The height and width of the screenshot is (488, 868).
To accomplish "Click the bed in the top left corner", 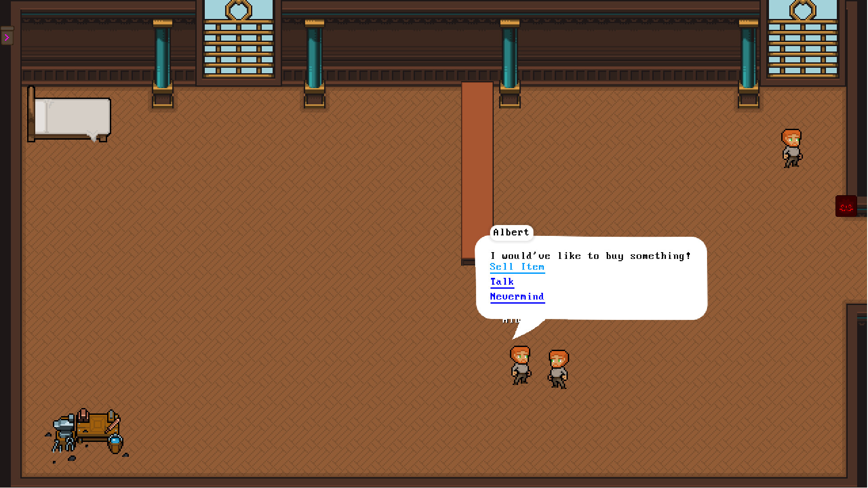I will coord(69,115).
